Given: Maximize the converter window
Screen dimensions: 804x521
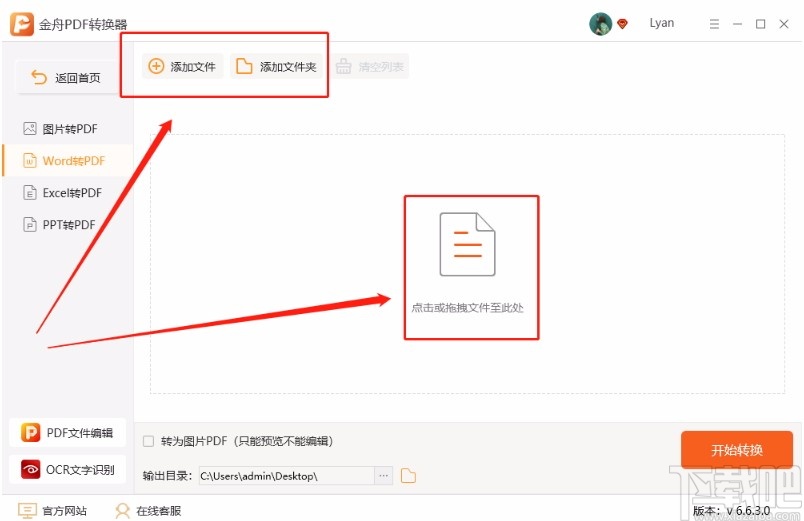Looking at the screenshot, I should (x=760, y=24).
